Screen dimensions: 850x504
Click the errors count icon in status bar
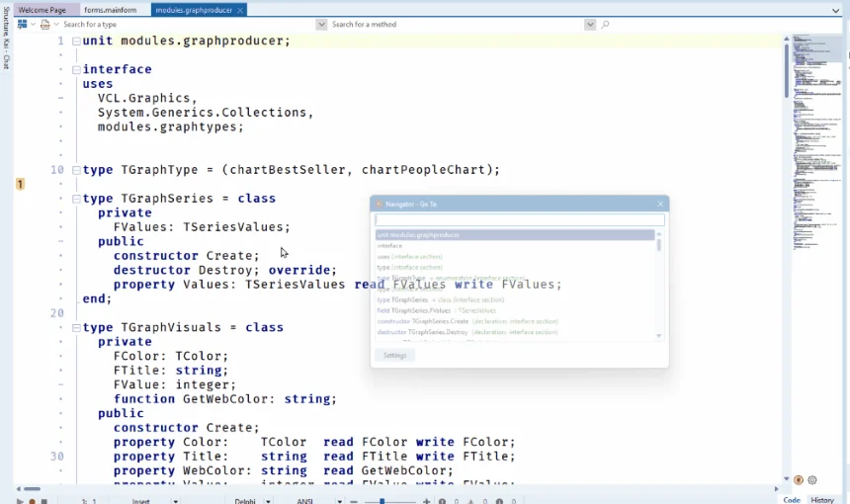(x=443, y=501)
